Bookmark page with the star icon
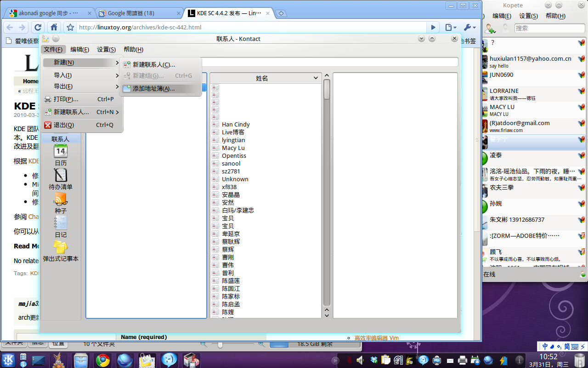588x368 pixels. 70,28
